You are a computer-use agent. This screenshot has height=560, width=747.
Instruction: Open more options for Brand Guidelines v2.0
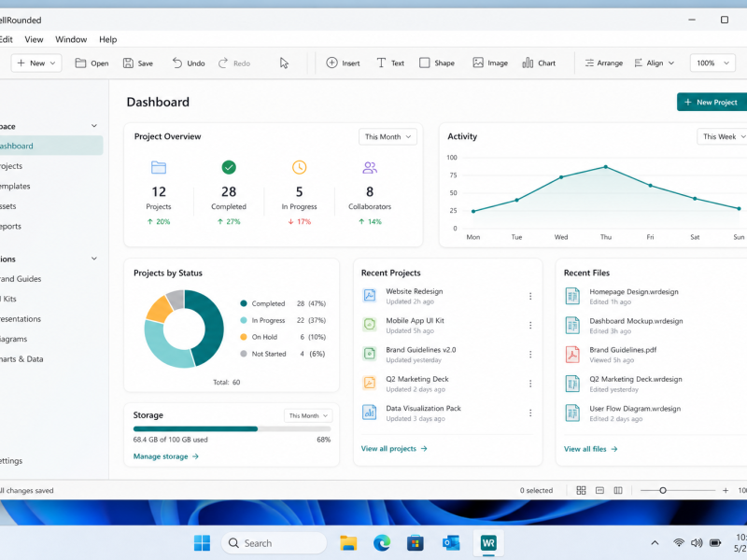[x=530, y=355]
